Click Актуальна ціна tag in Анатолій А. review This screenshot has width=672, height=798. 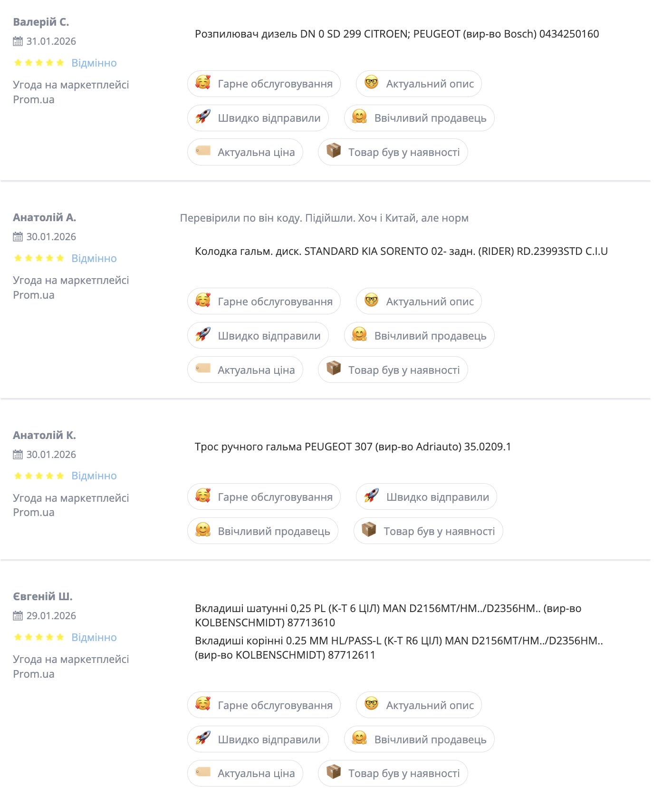coord(245,370)
